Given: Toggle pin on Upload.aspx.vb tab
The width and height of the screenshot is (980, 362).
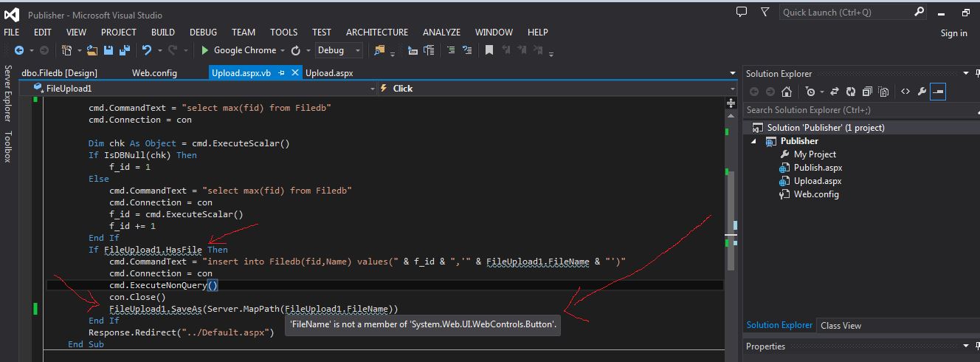Looking at the screenshot, I should 281,72.
